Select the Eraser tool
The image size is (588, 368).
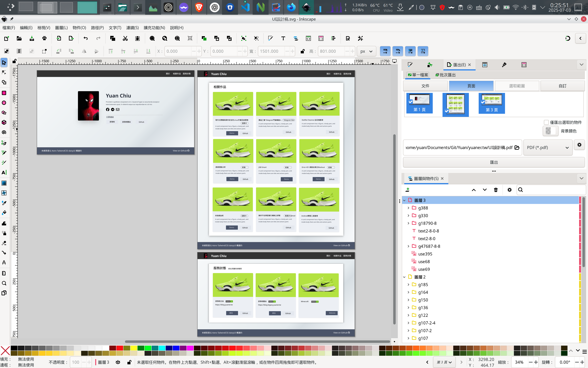click(x=4, y=243)
